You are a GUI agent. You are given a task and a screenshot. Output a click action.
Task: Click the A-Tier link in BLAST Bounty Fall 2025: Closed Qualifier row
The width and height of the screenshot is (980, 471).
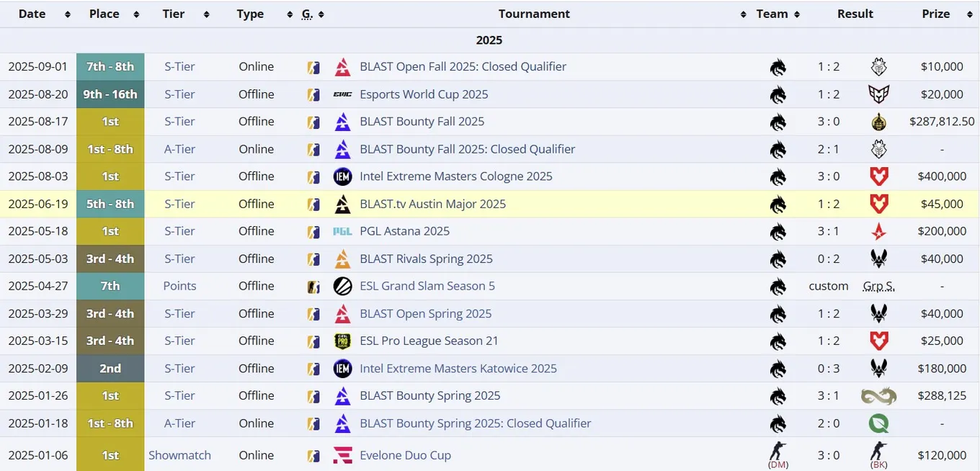point(179,149)
